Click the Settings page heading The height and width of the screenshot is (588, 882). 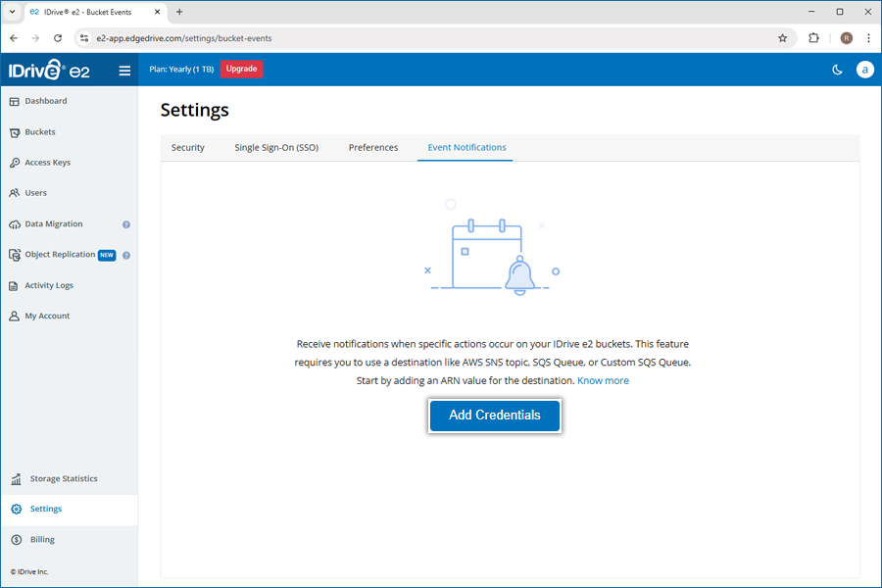195,110
